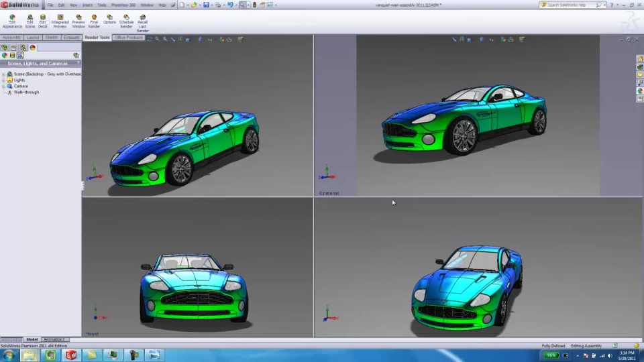This screenshot has width=644, height=362.
Task: Open the Preview Window
Action: [78, 21]
